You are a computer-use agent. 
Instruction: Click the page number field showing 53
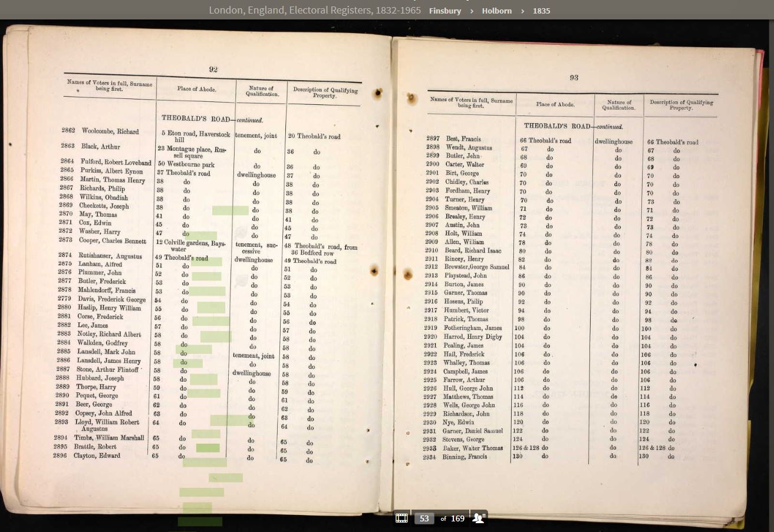coord(424,518)
